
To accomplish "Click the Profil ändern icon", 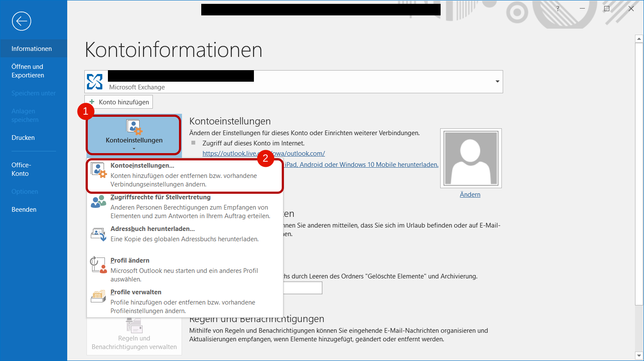I will point(98,265).
